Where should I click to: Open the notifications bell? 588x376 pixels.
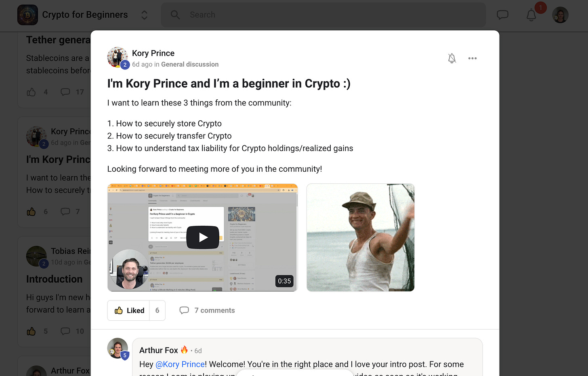[531, 15]
